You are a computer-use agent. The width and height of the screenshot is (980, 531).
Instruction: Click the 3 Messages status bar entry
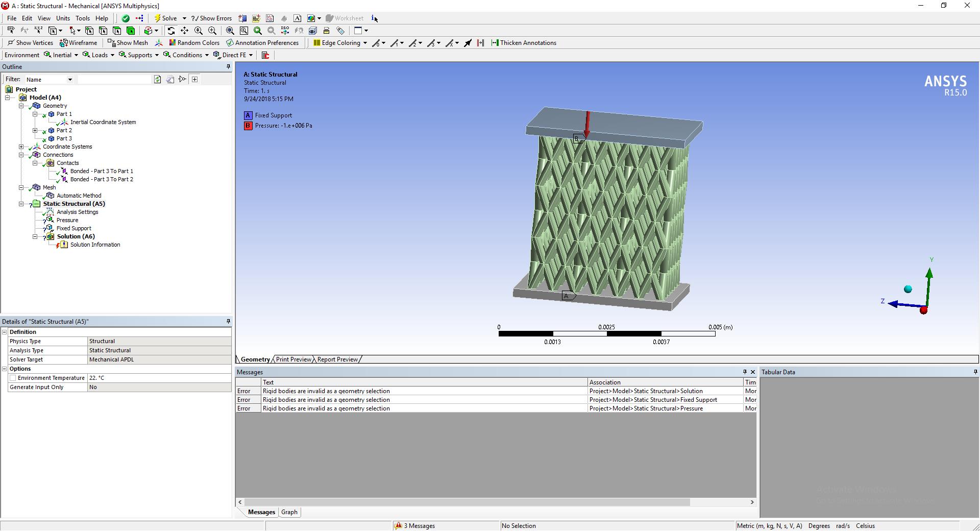415,526
